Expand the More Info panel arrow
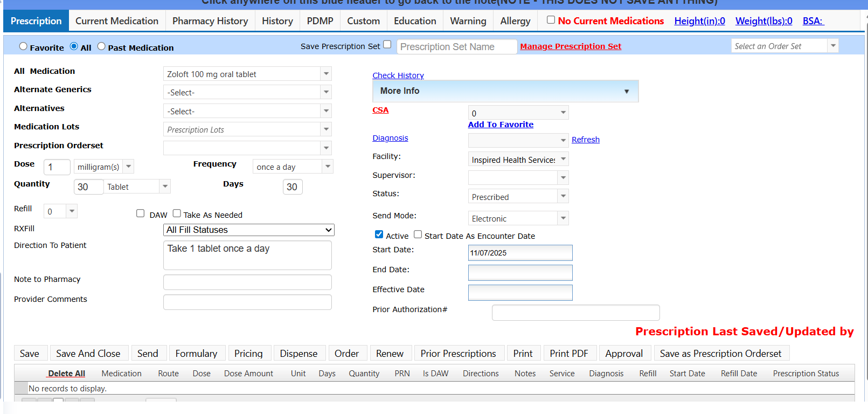Screen dimensions: 868x414 (626, 92)
